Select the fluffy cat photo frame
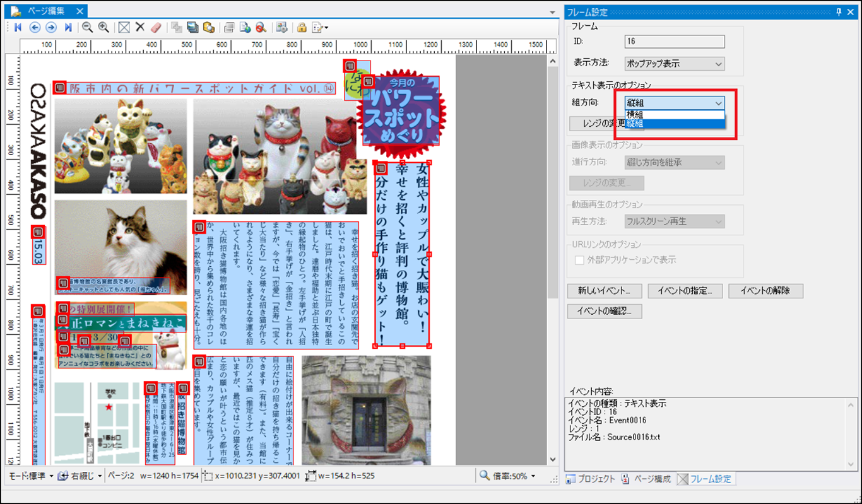862x504 pixels. (121, 247)
